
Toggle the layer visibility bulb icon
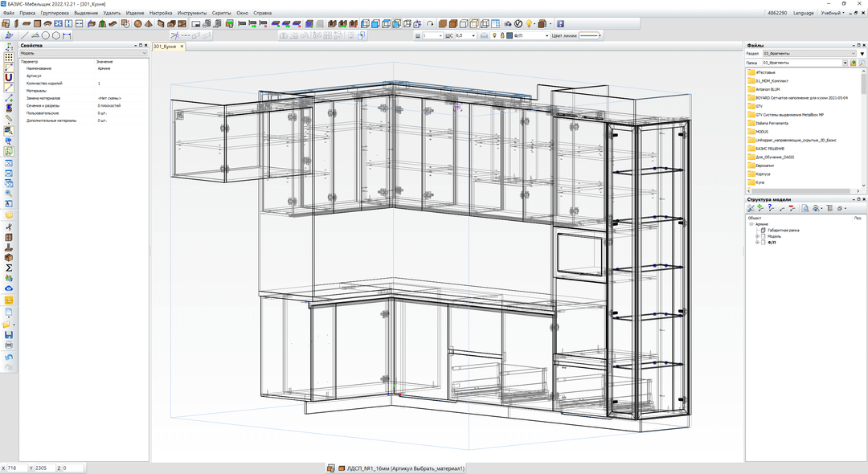click(494, 35)
